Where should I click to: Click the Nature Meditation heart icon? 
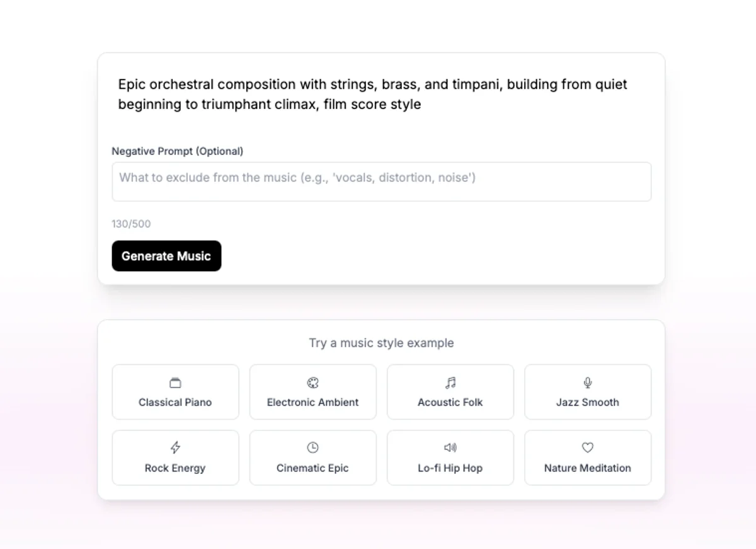click(588, 448)
